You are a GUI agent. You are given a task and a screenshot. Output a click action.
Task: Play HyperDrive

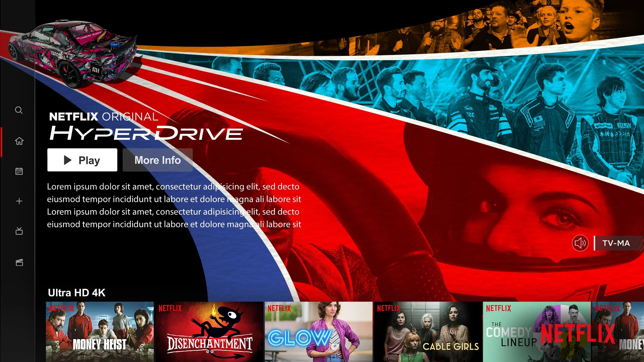82,160
